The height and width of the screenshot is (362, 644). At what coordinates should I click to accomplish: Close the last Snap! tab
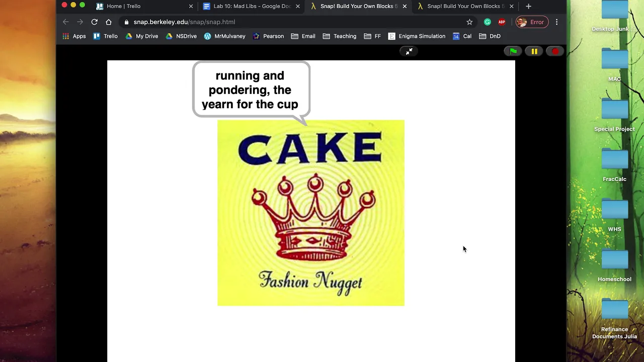tap(511, 6)
